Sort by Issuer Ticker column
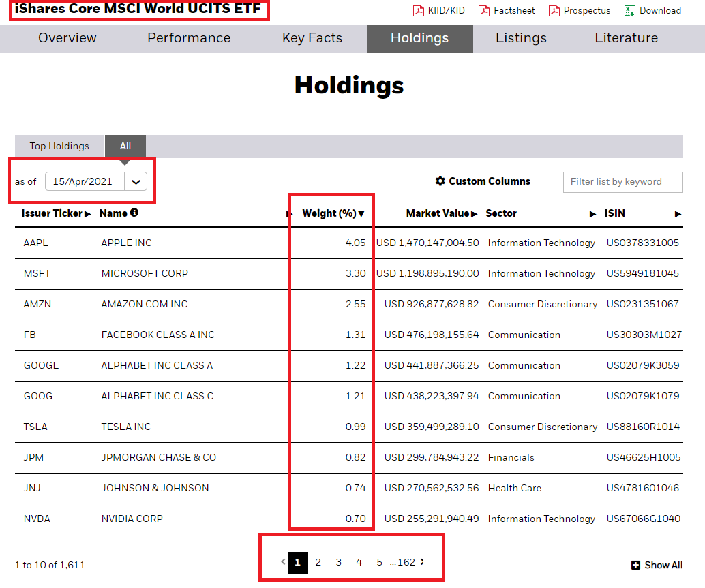This screenshot has height=588, width=705. [56, 213]
